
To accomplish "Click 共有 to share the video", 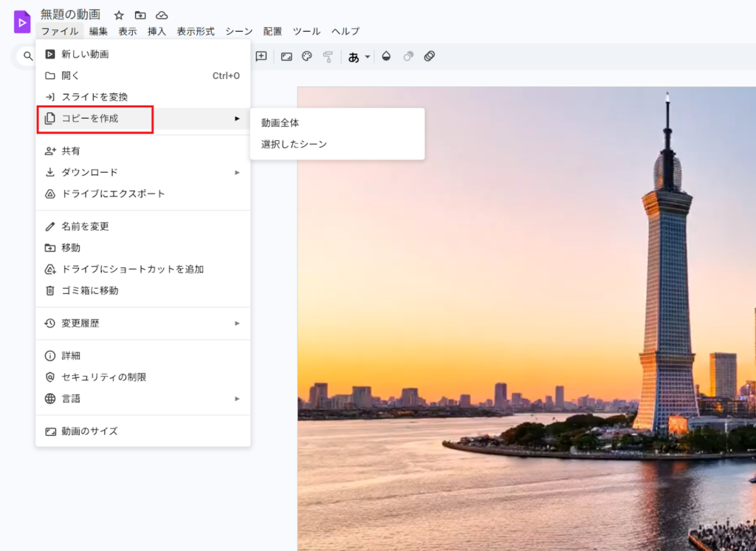I will pyautogui.click(x=72, y=150).
